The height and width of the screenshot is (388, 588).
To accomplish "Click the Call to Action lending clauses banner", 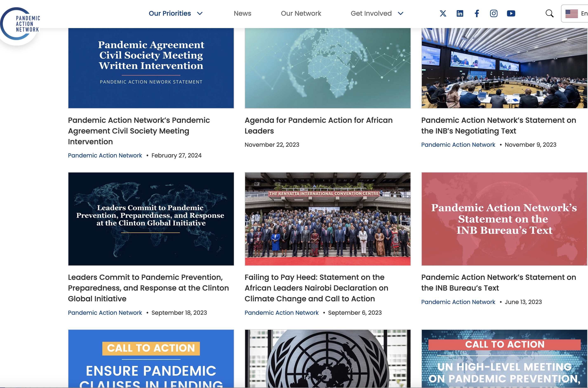I will (x=151, y=358).
